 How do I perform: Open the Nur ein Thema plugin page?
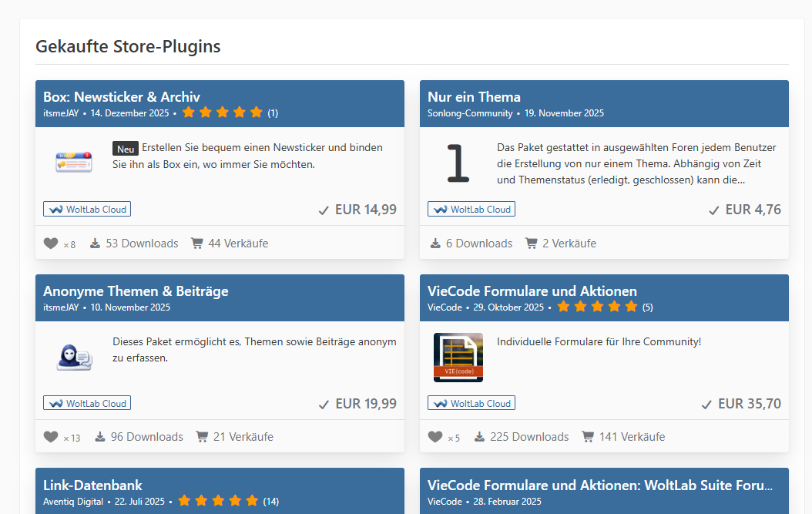tap(474, 97)
